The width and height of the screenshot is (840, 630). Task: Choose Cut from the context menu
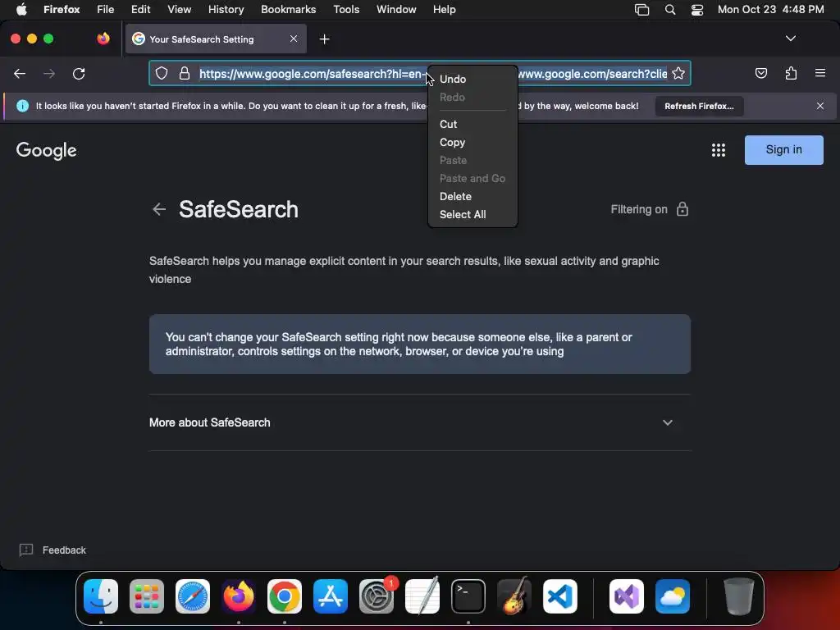pos(472,124)
